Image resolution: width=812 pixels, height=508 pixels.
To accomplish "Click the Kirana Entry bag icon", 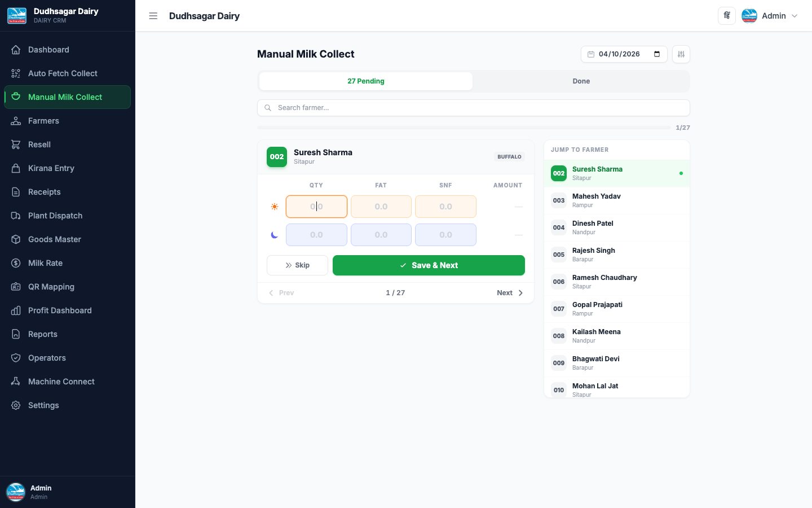I will 16,168.
